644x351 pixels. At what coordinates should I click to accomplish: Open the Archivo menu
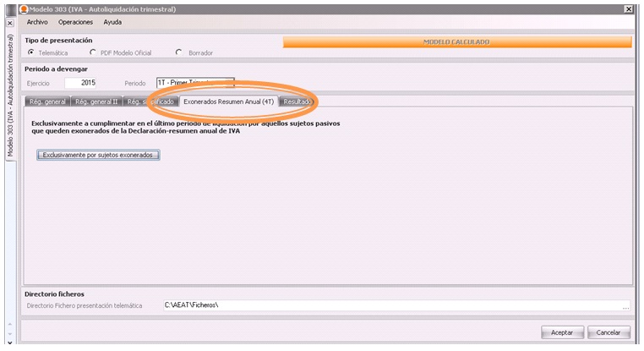(x=38, y=22)
